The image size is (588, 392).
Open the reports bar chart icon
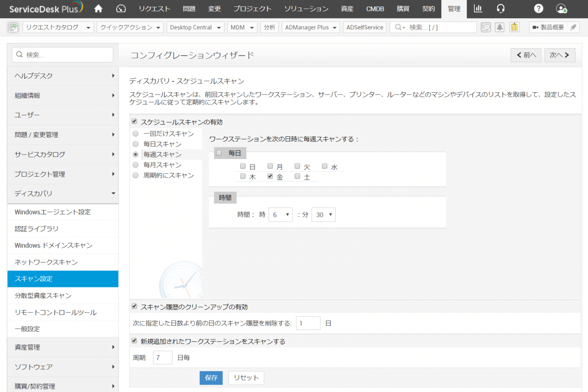[478, 8]
